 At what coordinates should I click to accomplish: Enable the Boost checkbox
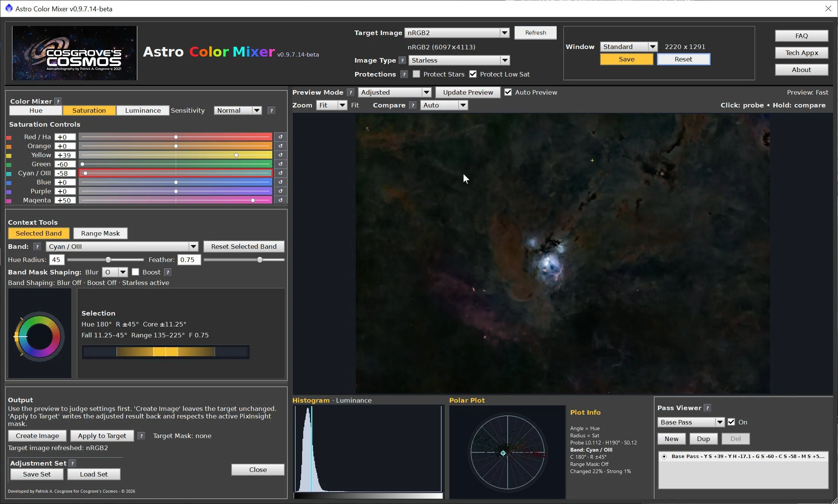(x=135, y=272)
